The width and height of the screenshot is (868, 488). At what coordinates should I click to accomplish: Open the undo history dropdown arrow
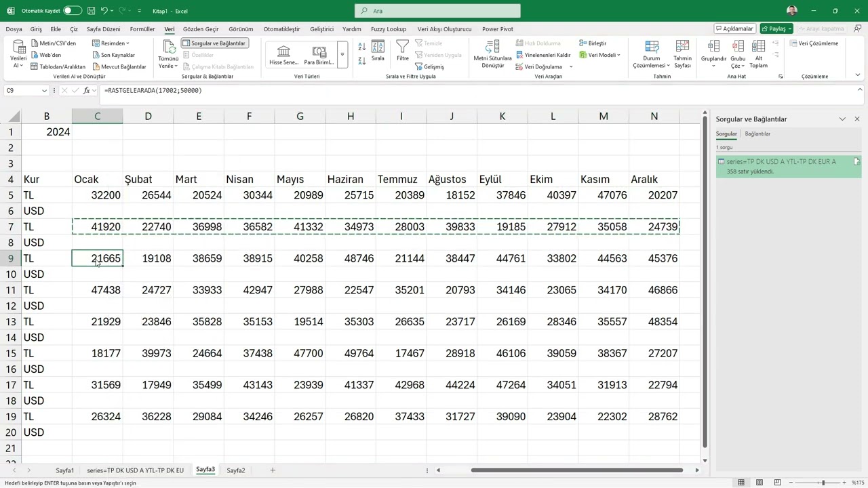[113, 11]
